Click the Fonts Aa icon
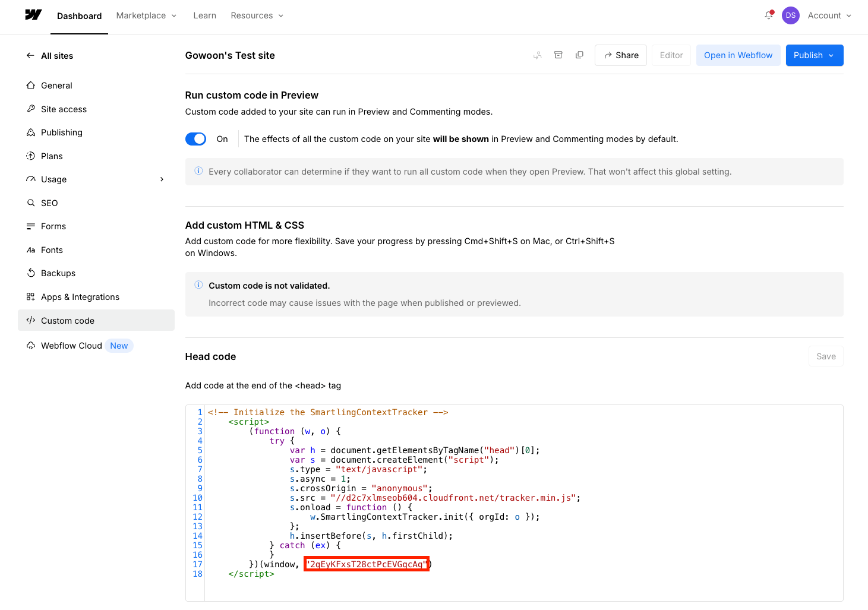This screenshot has height=610, width=868. (x=31, y=250)
